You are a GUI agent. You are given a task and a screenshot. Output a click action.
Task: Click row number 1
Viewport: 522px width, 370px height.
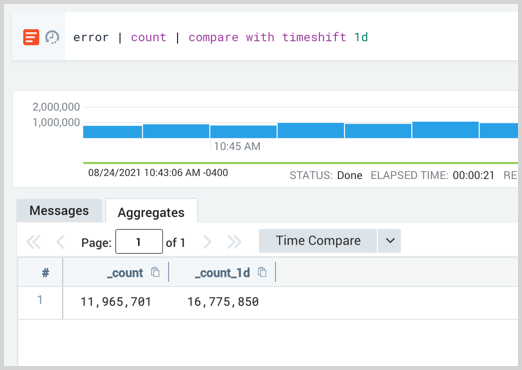(40, 300)
